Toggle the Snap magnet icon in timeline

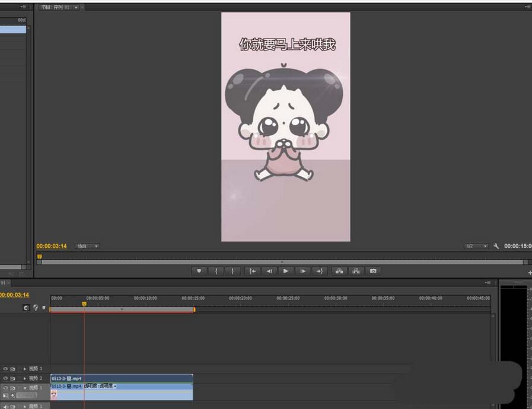pos(26,307)
